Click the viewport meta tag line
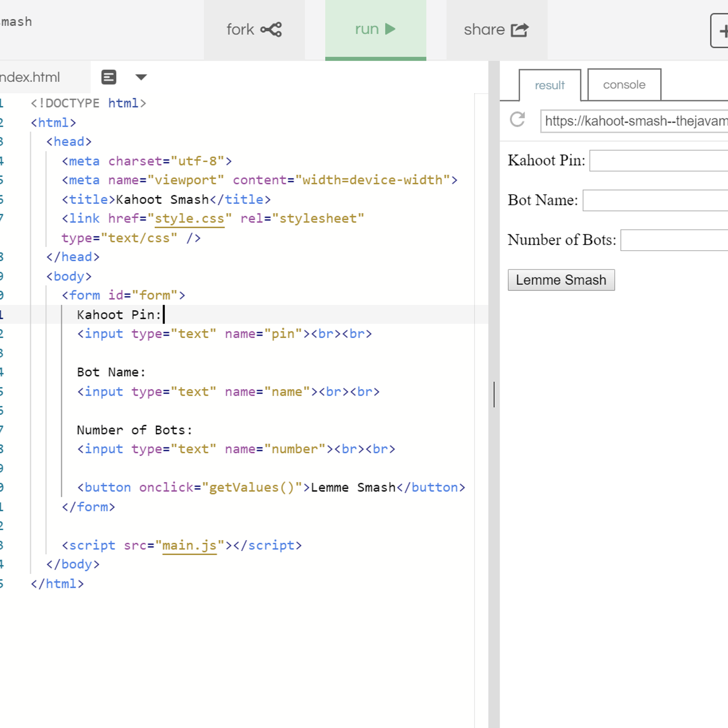The width and height of the screenshot is (728, 728). 259,180
